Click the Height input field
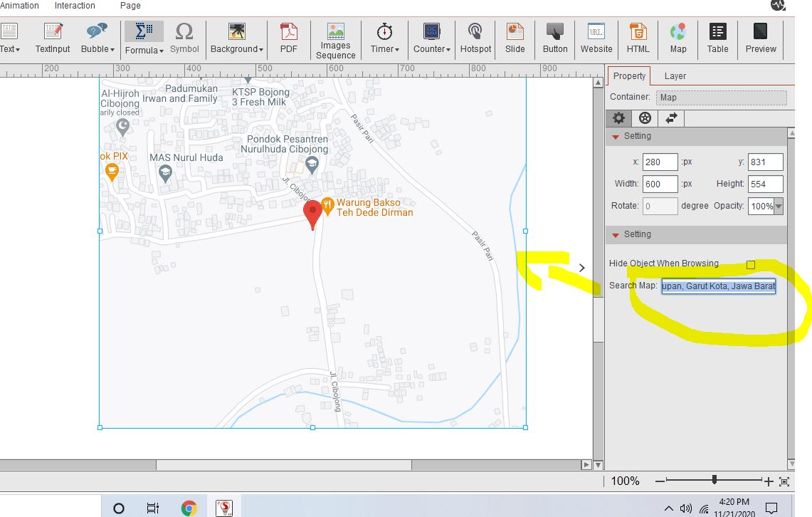The image size is (812, 517). pos(766,184)
